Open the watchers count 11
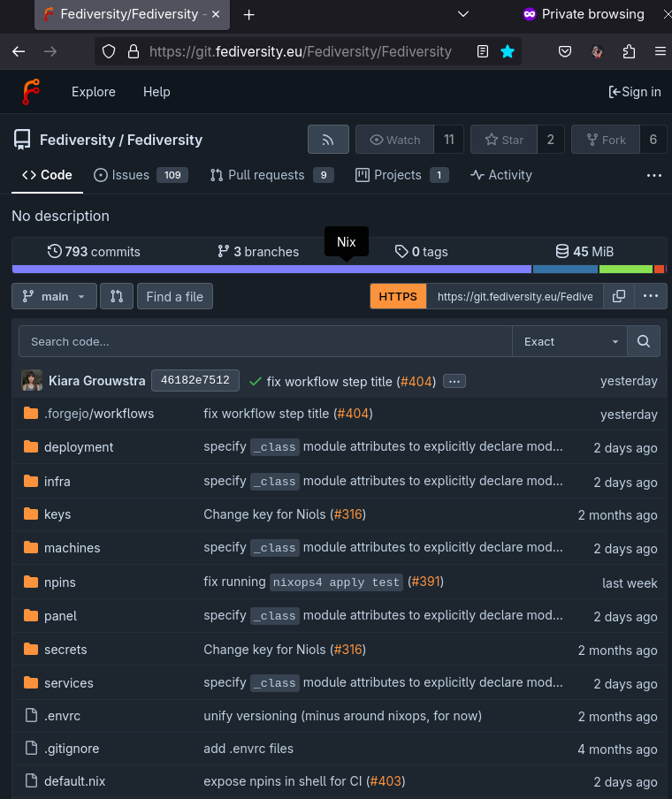This screenshot has height=799, width=672. [x=448, y=140]
